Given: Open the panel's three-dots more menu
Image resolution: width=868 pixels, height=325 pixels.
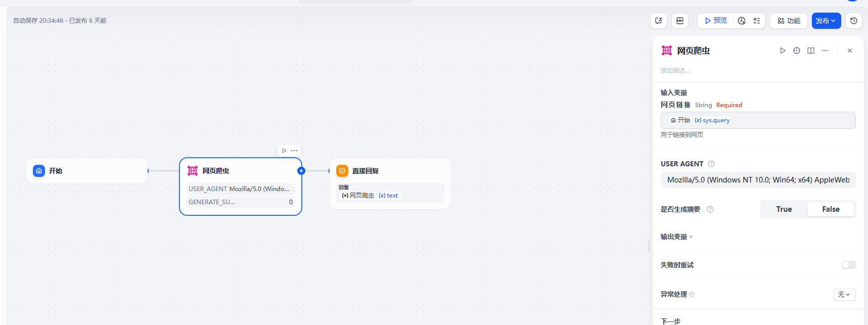Looking at the screenshot, I should [825, 51].
